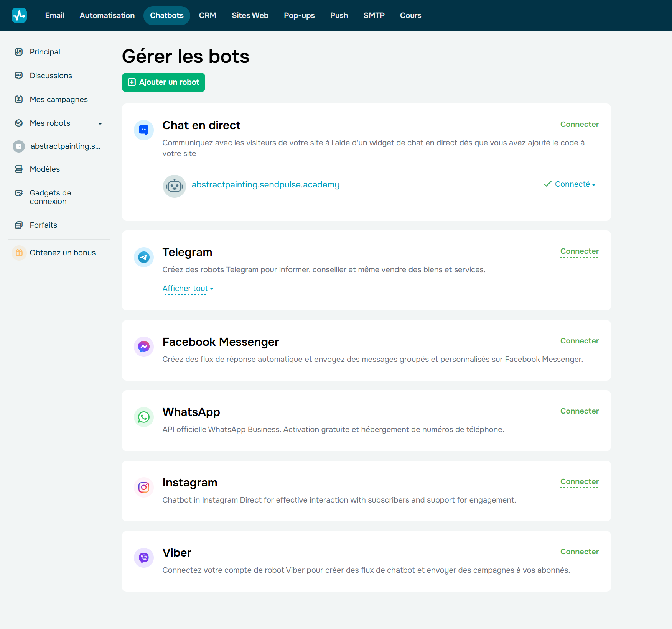Open the Automatisation tab
Viewport: 672px width, 629px height.
tap(107, 15)
